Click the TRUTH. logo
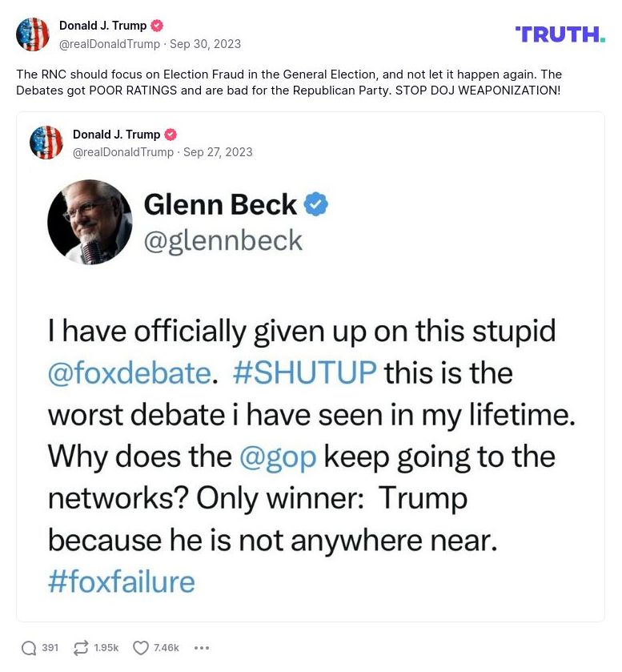 pyautogui.click(x=560, y=34)
